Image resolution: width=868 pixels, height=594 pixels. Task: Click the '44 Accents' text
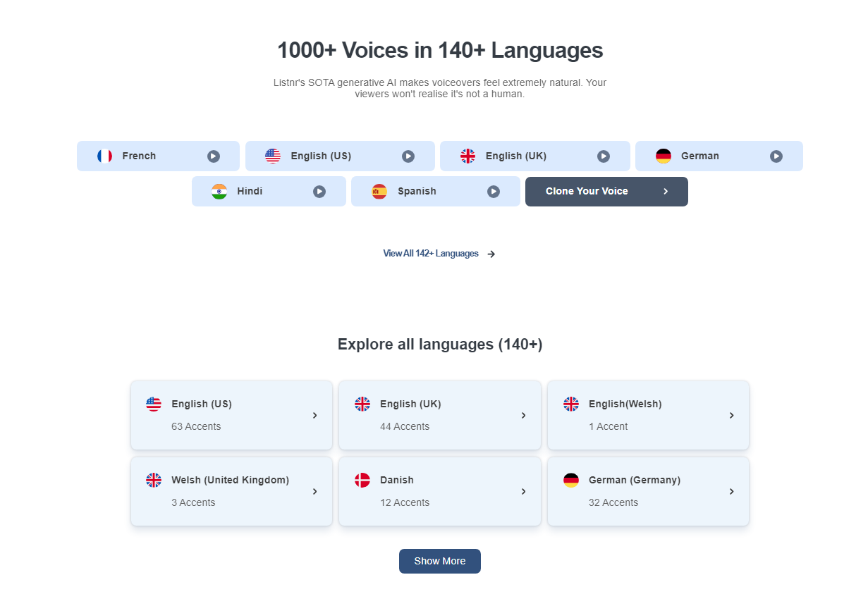tap(405, 426)
